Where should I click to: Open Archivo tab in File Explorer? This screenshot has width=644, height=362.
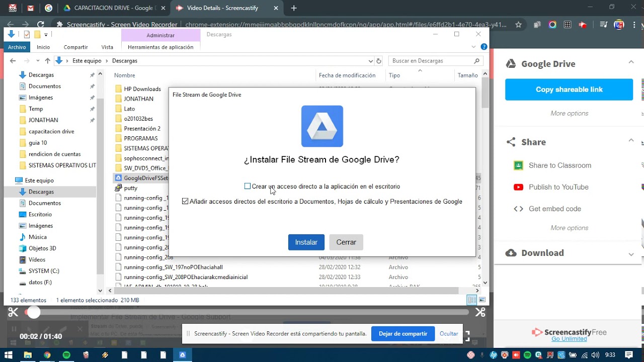(17, 47)
